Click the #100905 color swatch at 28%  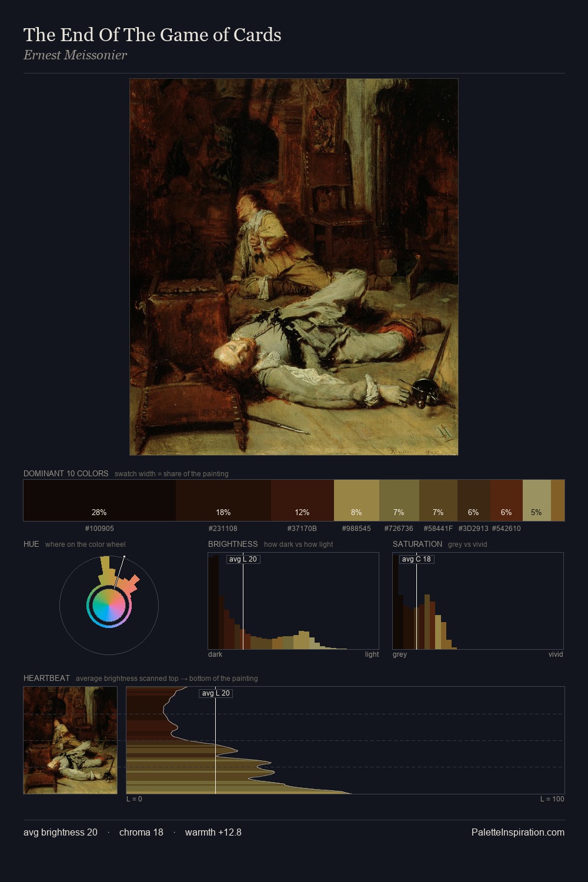tap(99, 500)
